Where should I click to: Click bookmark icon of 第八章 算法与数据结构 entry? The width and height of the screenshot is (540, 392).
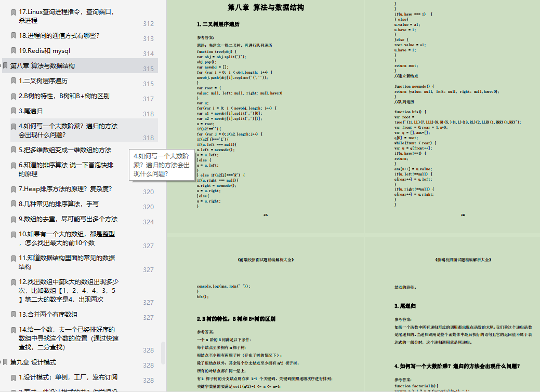pyautogui.click(x=5, y=66)
